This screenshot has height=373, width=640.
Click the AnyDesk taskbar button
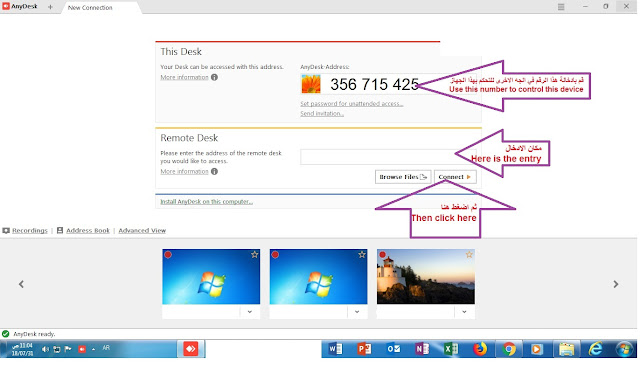191,349
